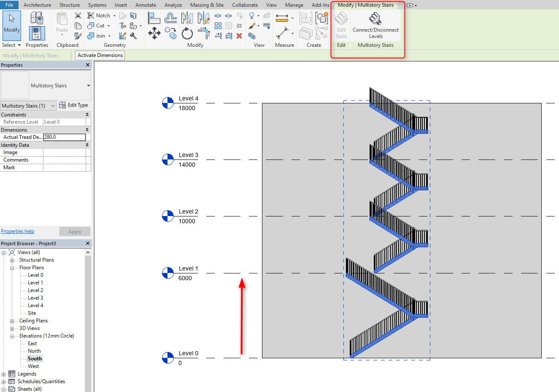Switch to the Annotate ribbon tab
The image size is (559, 392).
tap(146, 5)
